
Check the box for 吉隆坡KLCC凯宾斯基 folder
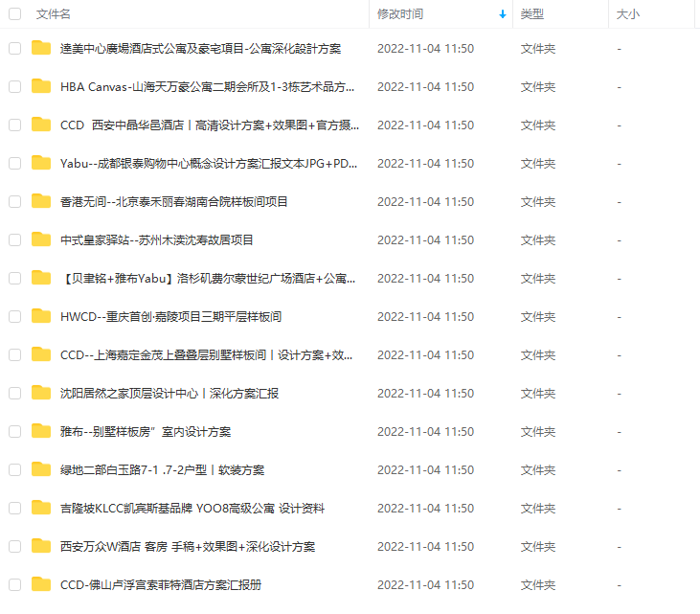click(14, 509)
